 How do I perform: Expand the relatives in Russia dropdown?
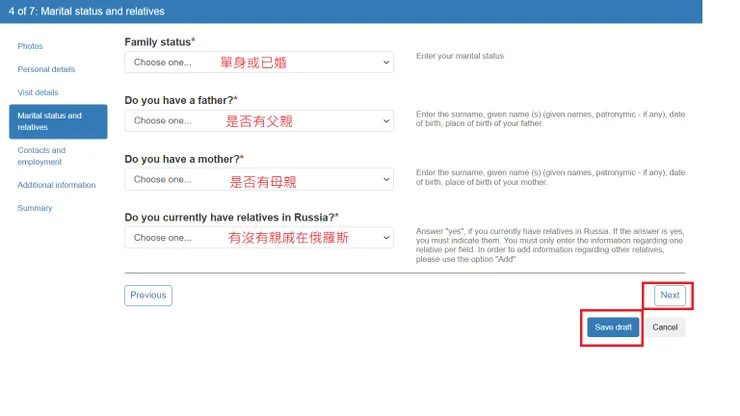pyautogui.click(x=259, y=238)
